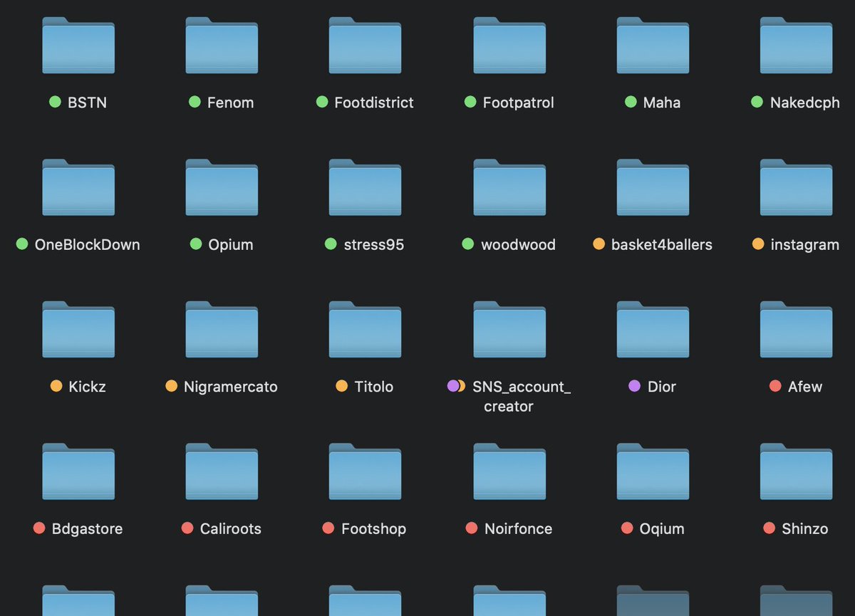855x616 pixels.
Task: Click the Opium folder icon
Action: coord(222,187)
